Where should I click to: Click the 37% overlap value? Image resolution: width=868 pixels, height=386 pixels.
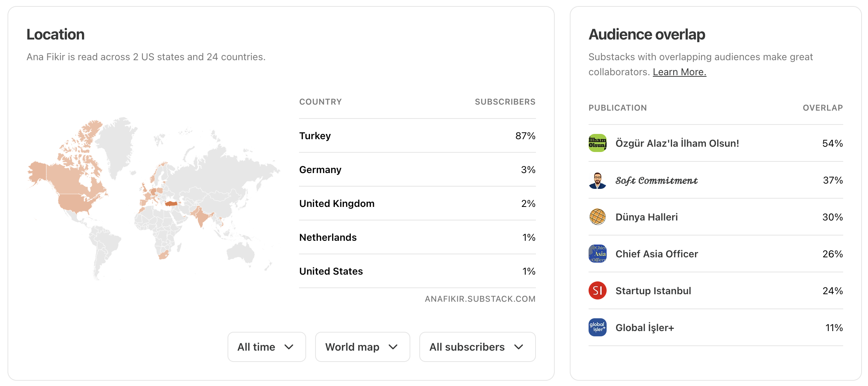[833, 180]
